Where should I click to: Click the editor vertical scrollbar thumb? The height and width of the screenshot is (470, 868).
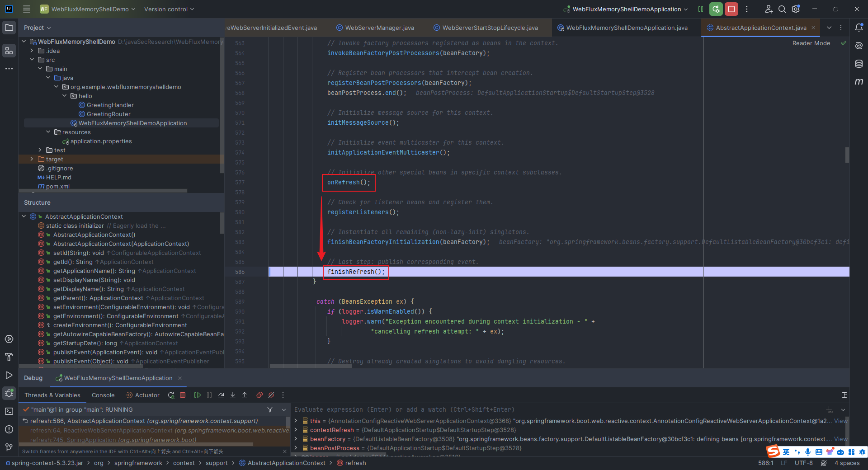click(847, 155)
